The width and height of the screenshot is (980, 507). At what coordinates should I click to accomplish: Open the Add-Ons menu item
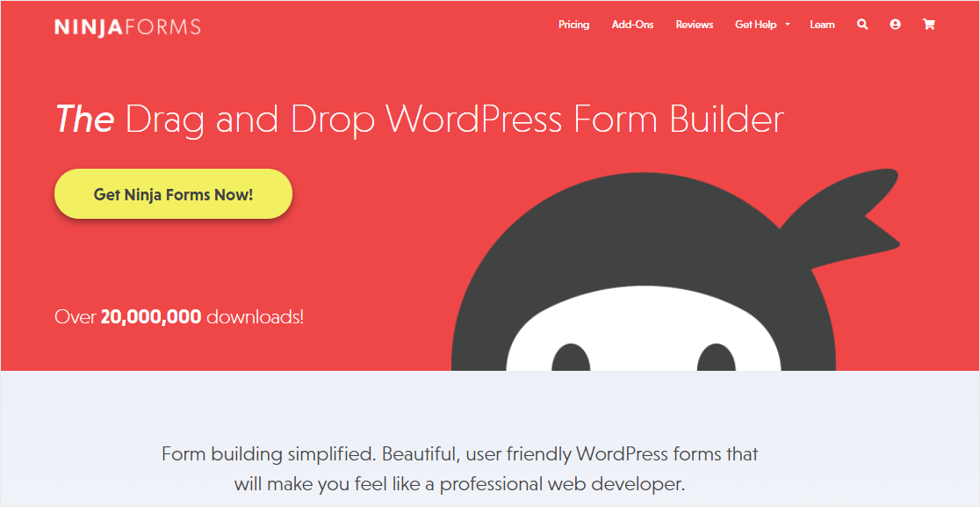632,25
